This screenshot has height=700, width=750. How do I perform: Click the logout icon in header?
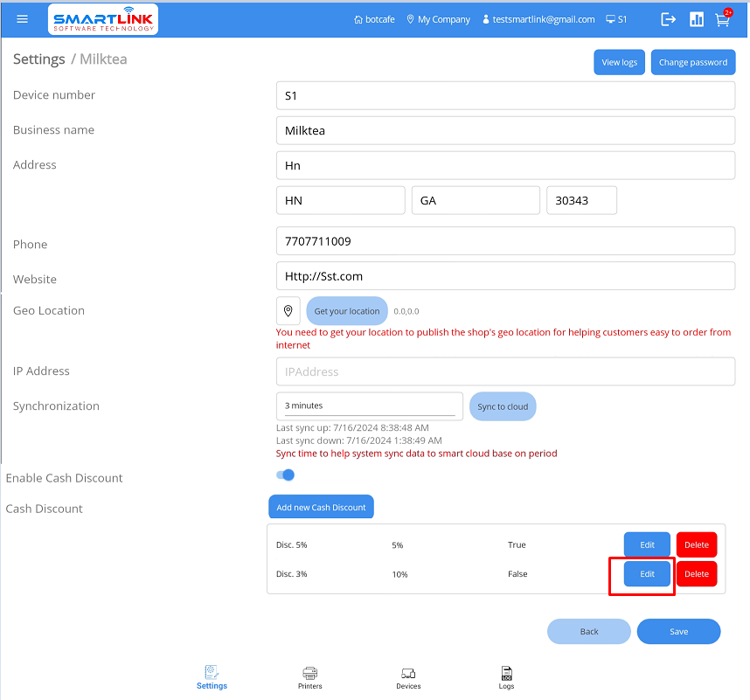click(669, 19)
